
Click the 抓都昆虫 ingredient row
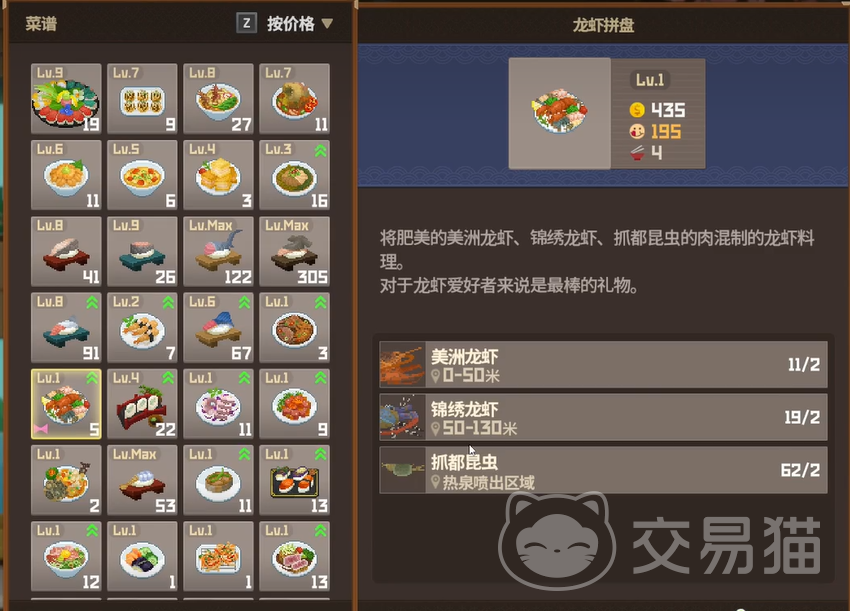(603, 469)
